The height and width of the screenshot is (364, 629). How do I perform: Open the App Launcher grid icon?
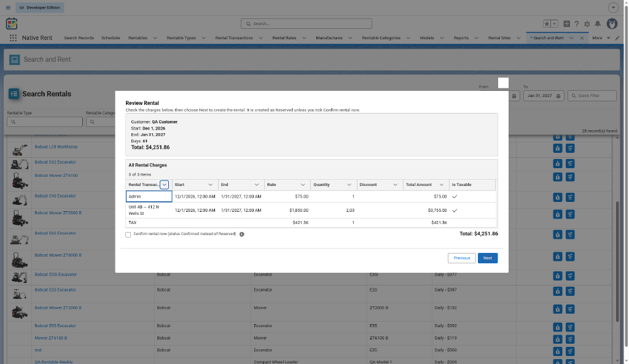pyautogui.click(x=13, y=37)
